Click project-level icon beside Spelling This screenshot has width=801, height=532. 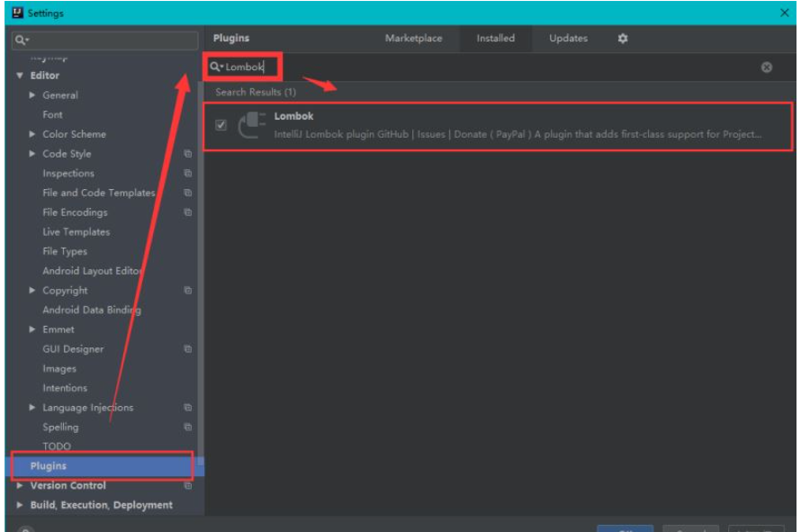(x=187, y=427)
